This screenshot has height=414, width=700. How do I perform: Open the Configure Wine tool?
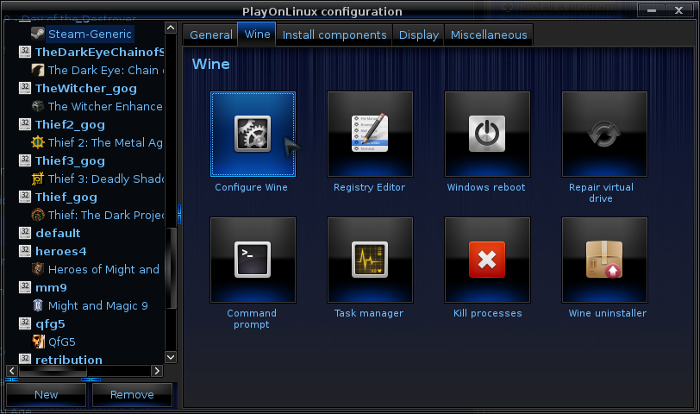click(253, 134)
